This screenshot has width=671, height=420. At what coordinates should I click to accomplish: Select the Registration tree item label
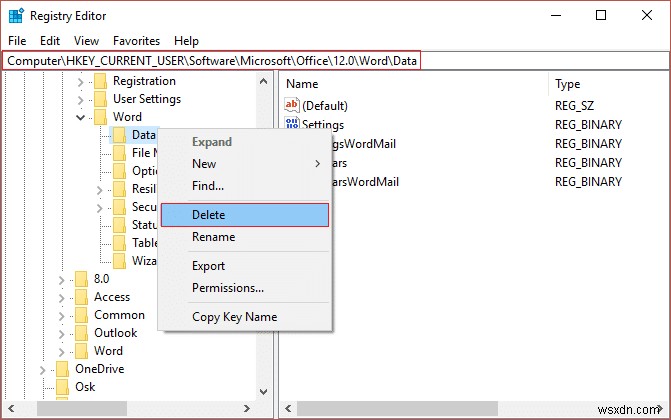point(144,81)
